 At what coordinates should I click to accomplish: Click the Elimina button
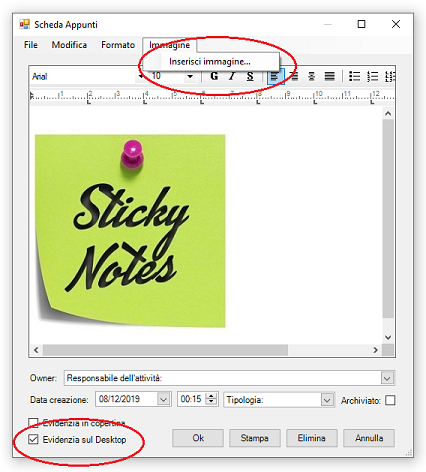(312, 438)
